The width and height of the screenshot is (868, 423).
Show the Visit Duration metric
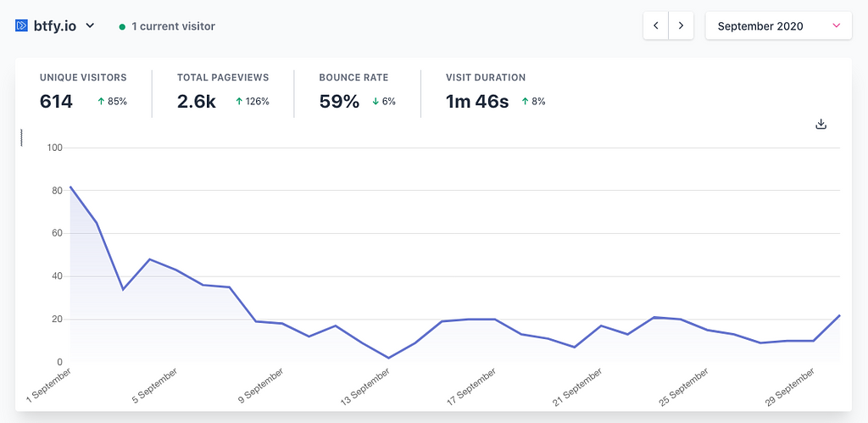(495, 92)
